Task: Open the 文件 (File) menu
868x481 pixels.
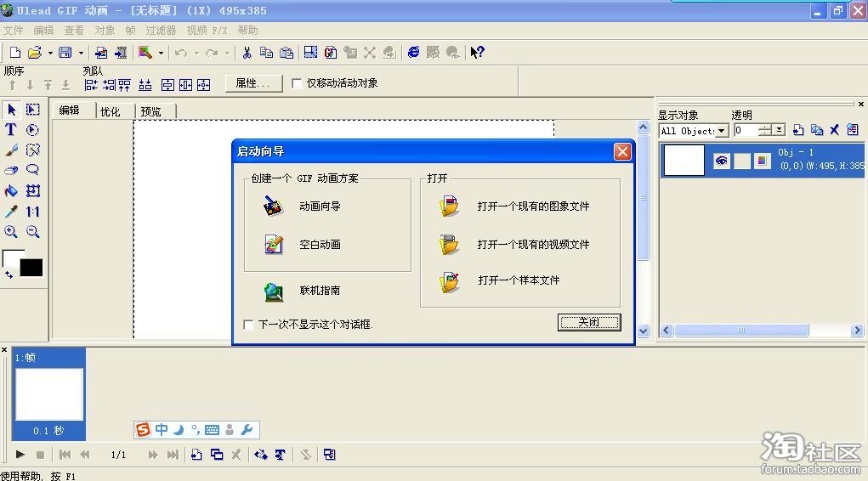Action: pos(14,31)
